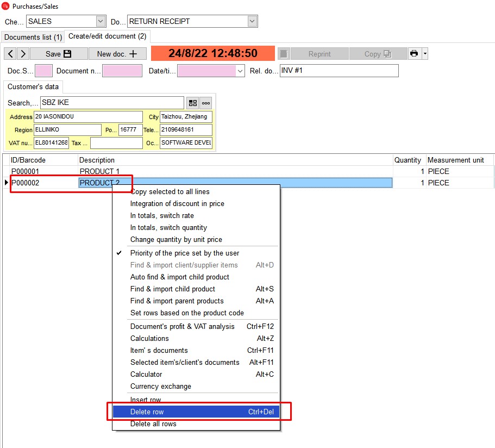The width and height of the screenshot is (495, 448).
Task: Create a new document with New doc.
Action: point(117,54)
